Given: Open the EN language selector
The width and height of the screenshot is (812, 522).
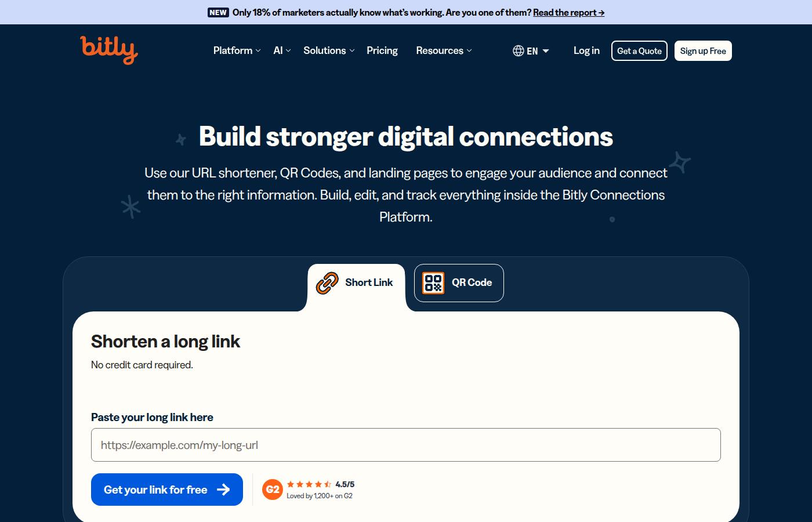Looking at the screenshot, I should tap(531, 51).
